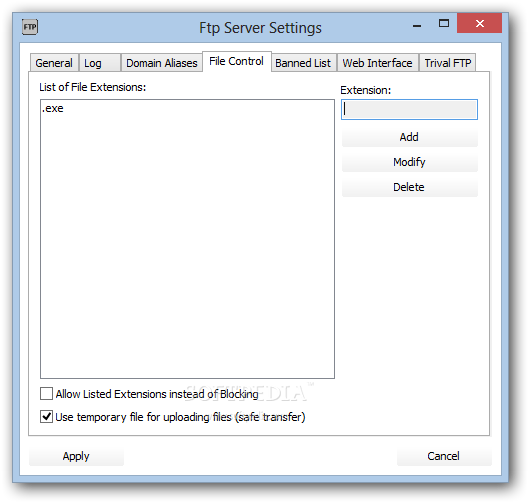The width and height of the screenshot is (529, 503).
Task: Maximize the Ftp Server Settings window
Action: [444, 23]
